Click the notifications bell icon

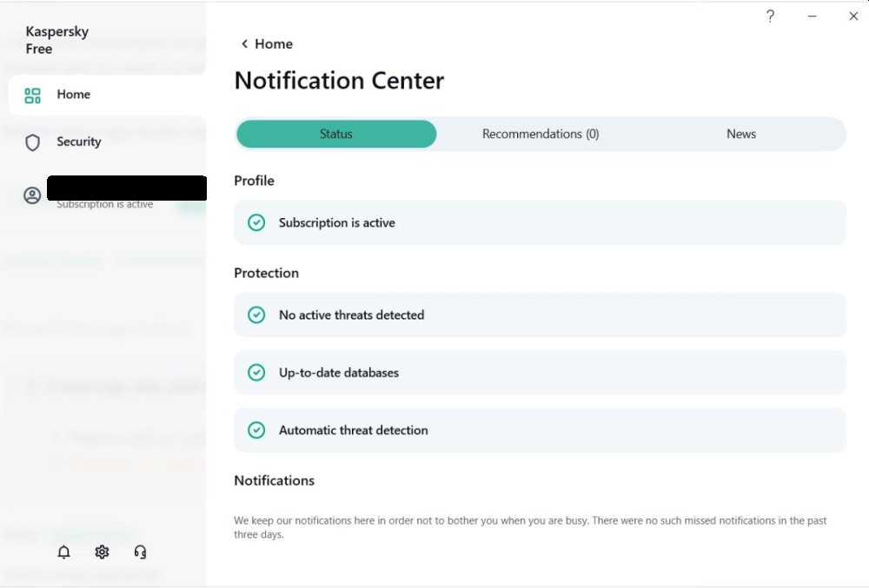click(63, 552)
